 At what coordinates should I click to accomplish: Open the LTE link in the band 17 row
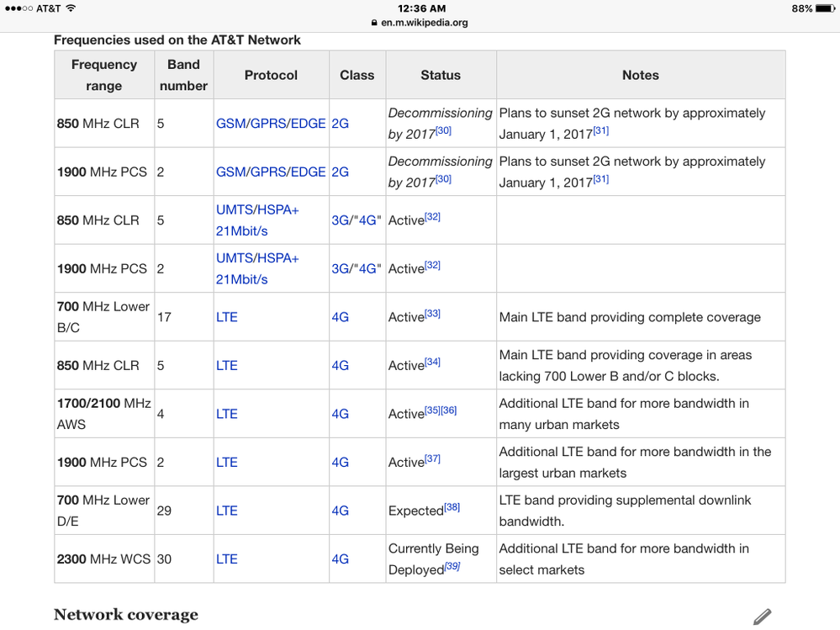coord(227,317)
